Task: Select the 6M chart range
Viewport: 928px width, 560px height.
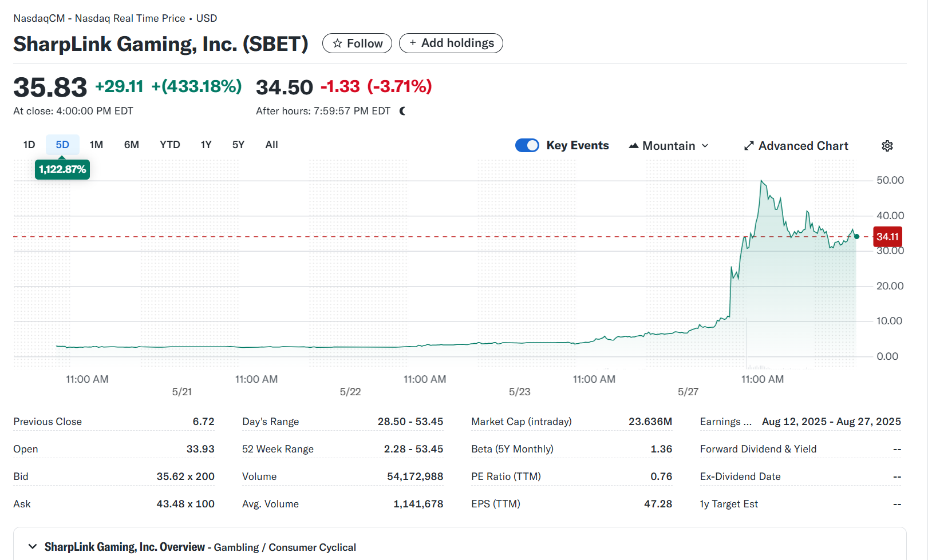Action: pos(131,145)
